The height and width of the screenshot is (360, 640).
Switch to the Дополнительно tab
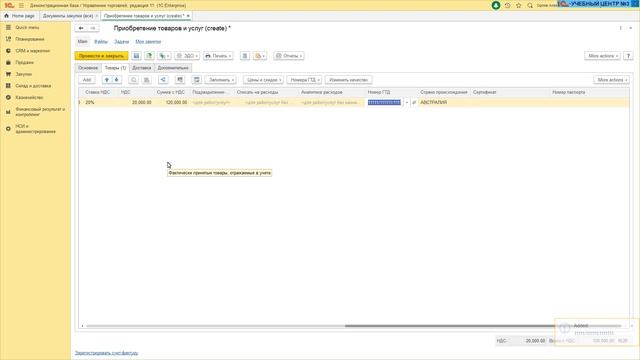173,68
